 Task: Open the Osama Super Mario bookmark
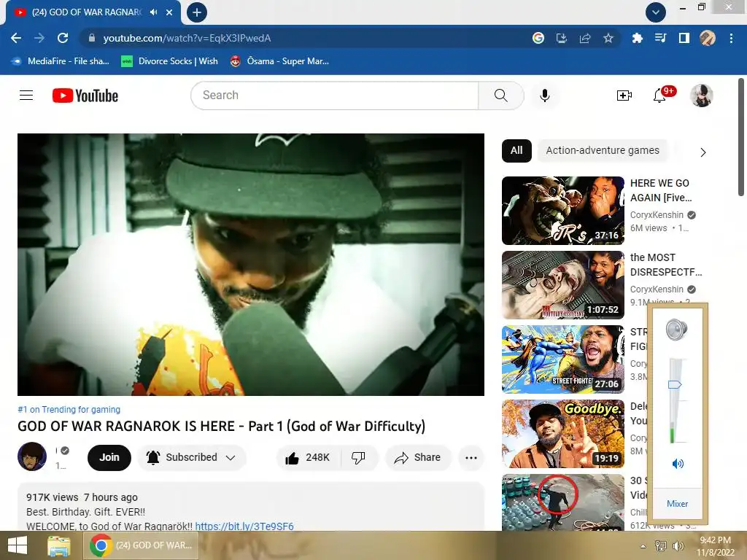pos(279,61)
